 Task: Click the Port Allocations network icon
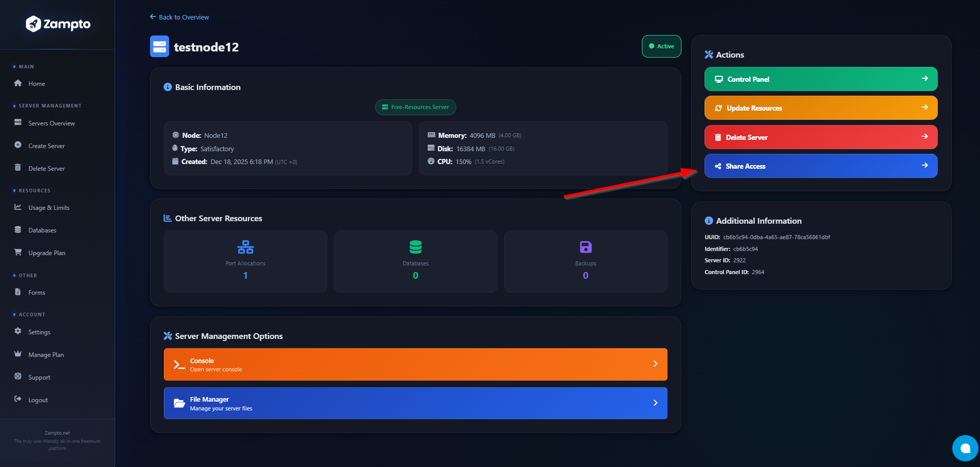tap(245, 247)
